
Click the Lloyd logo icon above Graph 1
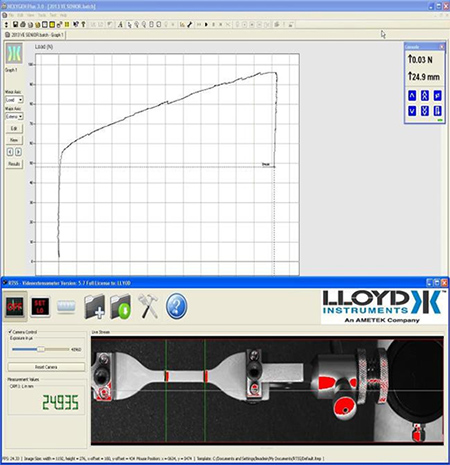tap(14, 53)
